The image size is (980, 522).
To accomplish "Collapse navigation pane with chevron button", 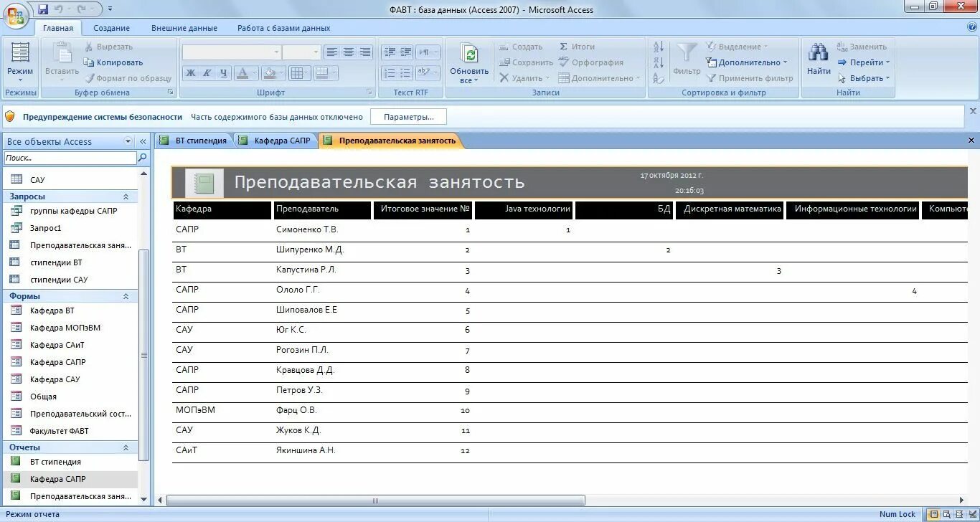I will (x=143, y=142).
